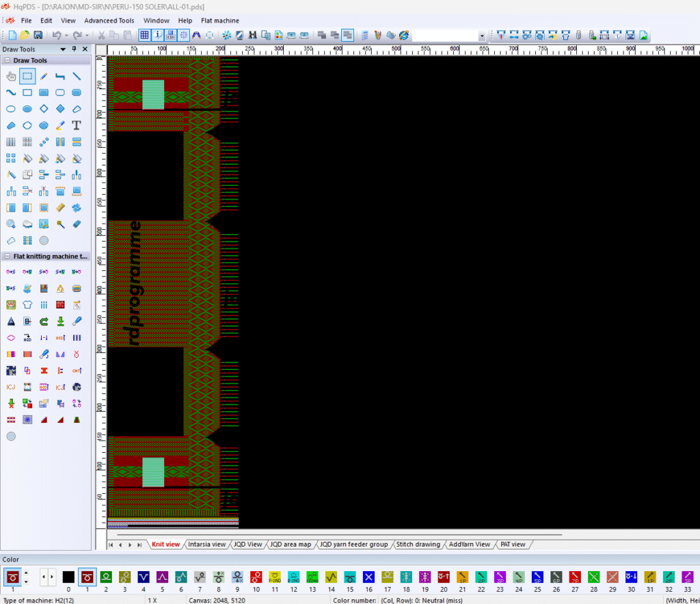700x604 pixels.
Task: Toggle the info display button
Action: (158, 36)
